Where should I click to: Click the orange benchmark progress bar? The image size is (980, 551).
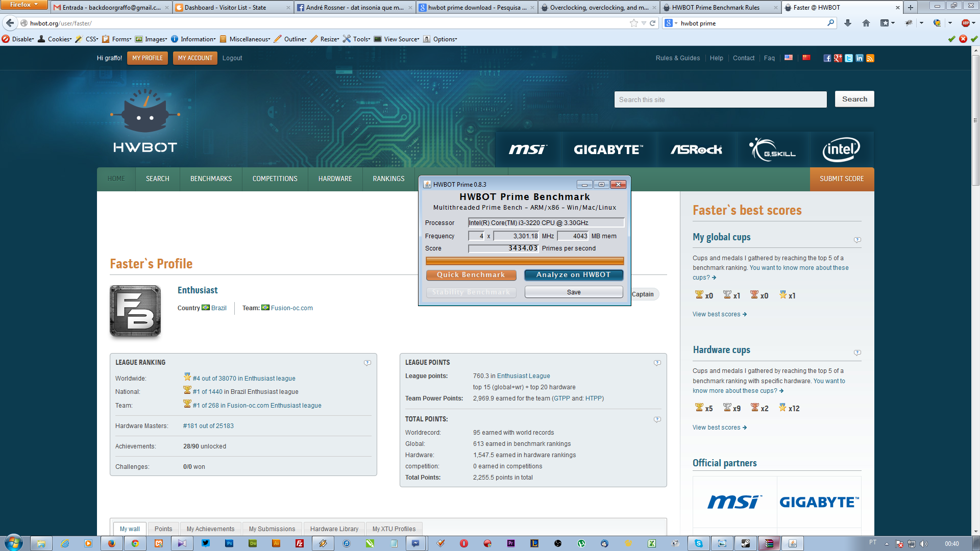coord(525,261)
